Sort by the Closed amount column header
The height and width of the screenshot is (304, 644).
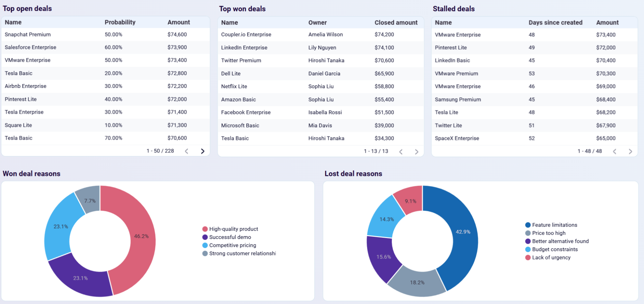(396, 23)
